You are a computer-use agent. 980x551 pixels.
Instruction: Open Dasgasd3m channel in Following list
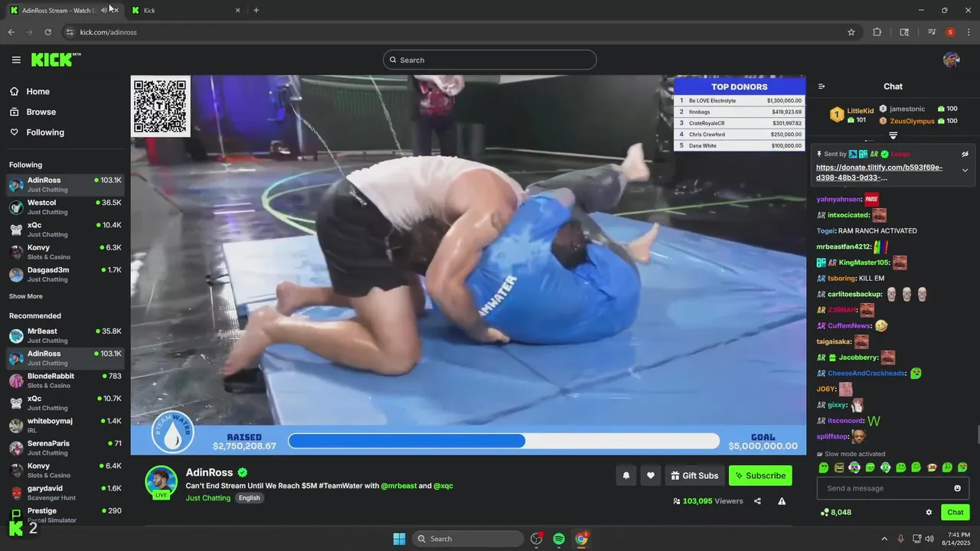[65, 274]
